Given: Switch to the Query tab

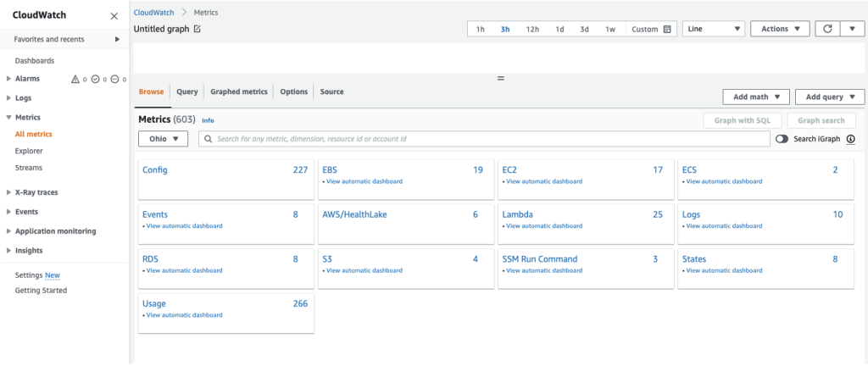Looking at the screenshot, I should pos(187,91).
